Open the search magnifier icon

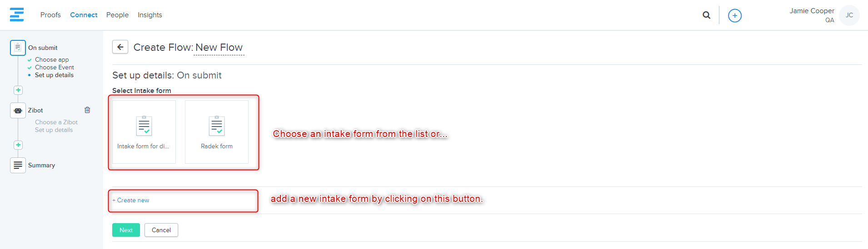[706, 15]
